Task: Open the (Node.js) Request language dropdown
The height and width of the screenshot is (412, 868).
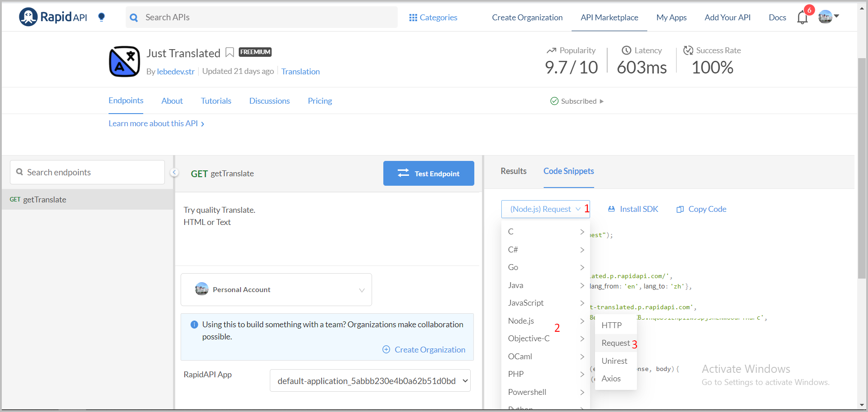Action: (545, 209)
